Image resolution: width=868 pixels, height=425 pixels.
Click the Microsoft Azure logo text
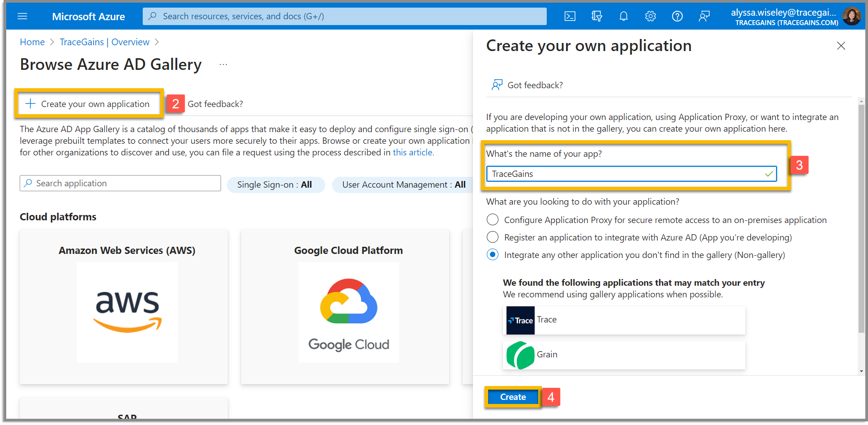89,17
